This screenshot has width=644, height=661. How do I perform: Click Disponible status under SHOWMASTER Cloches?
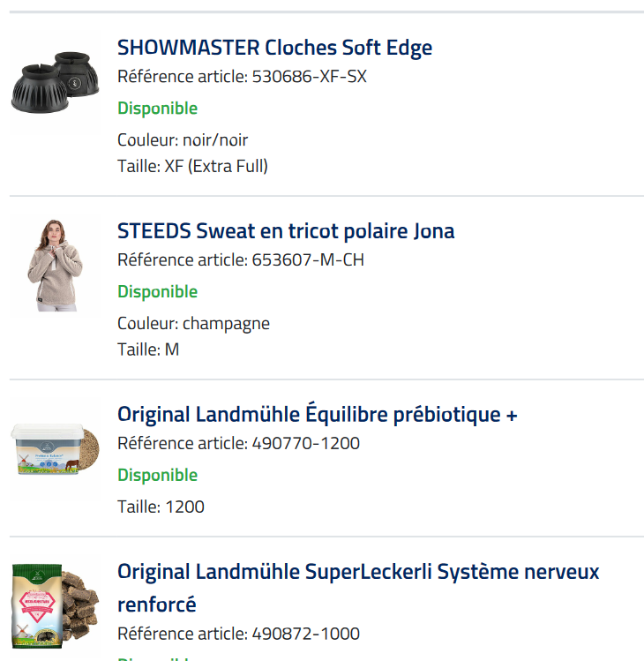click(157, 109)
